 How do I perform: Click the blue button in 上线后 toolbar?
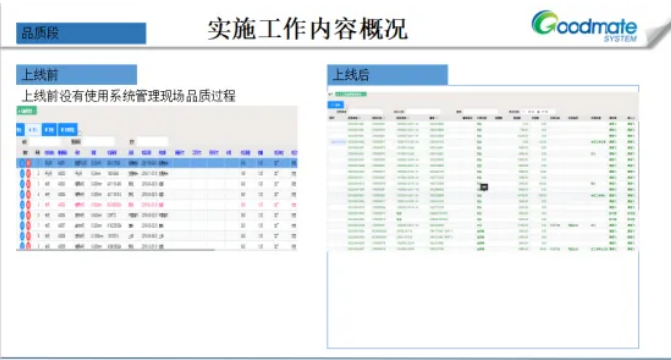(x=336, y=104)
